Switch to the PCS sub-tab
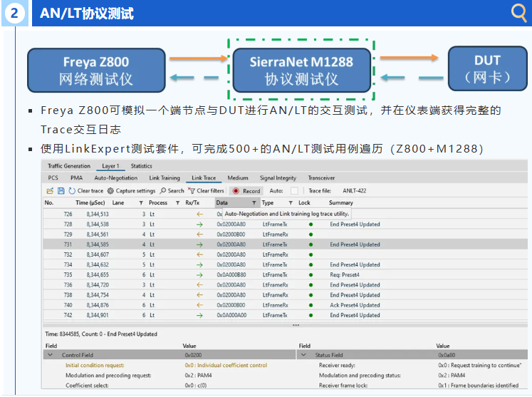This screenshot has height=397, width=532. [53, 178]
